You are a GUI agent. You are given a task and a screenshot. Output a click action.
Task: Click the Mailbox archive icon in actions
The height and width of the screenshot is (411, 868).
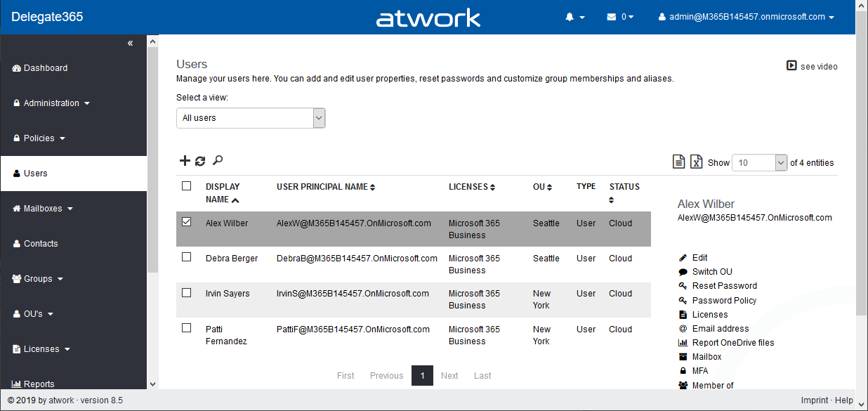683,357
